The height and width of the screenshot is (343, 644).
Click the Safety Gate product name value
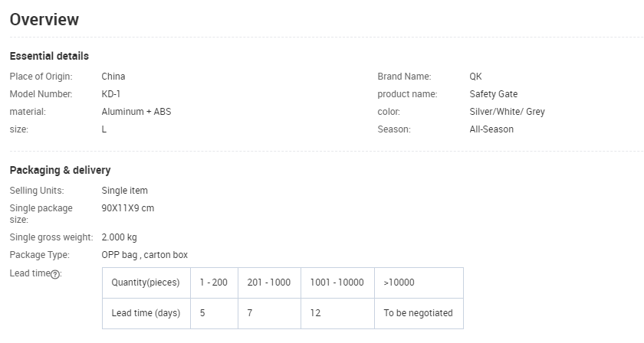pyautogui.click(x=493, y=94)
